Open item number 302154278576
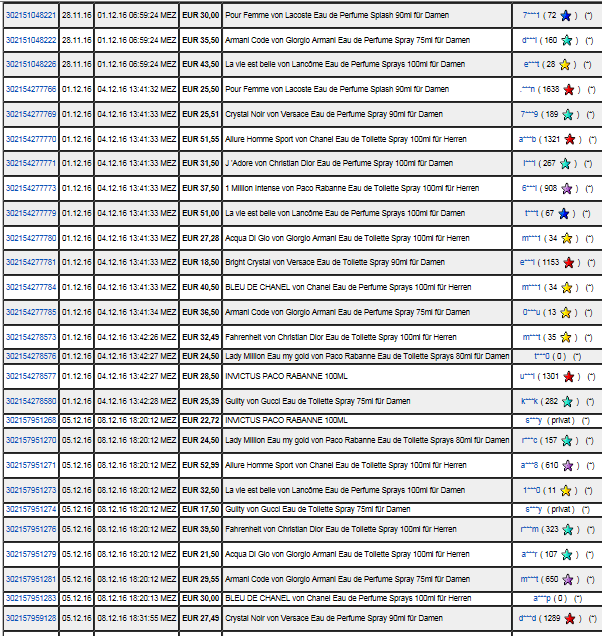 coord(31,356)
